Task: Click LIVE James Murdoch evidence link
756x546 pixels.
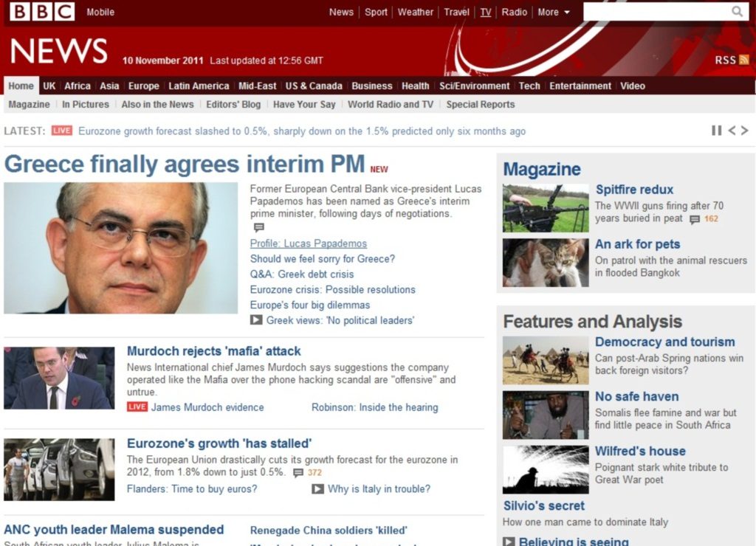Action: [195, 407]
